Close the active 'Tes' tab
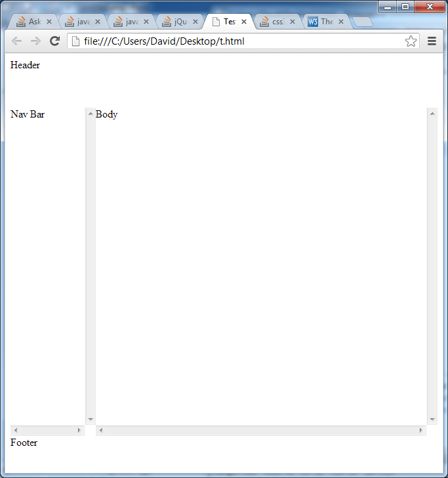Image resolution: width=448 pixels, height=478 pixels. [243, 22]
